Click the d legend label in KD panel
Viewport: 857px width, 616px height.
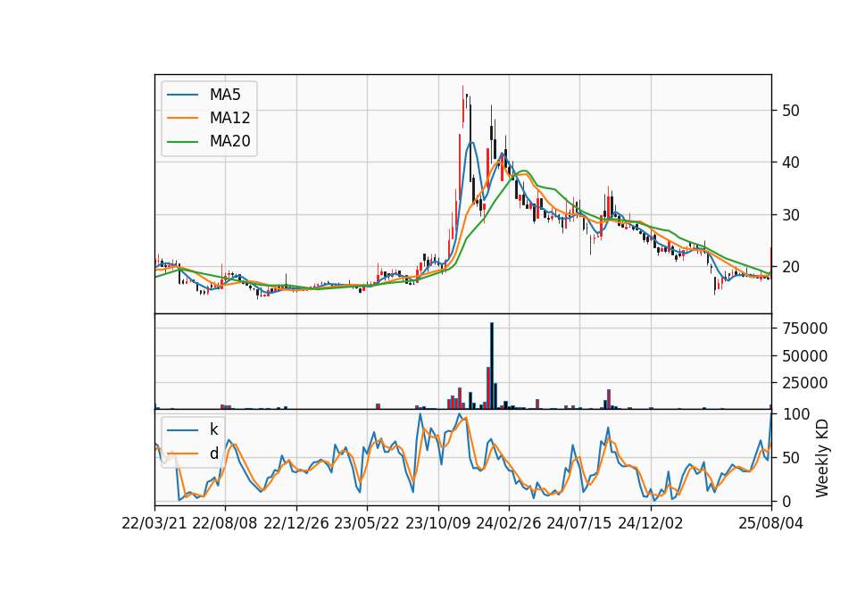(214, 454)
